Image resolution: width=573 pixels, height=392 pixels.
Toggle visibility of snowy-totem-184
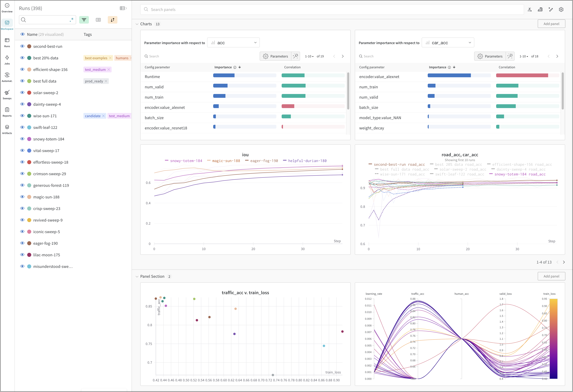click(x=22, y=139)
